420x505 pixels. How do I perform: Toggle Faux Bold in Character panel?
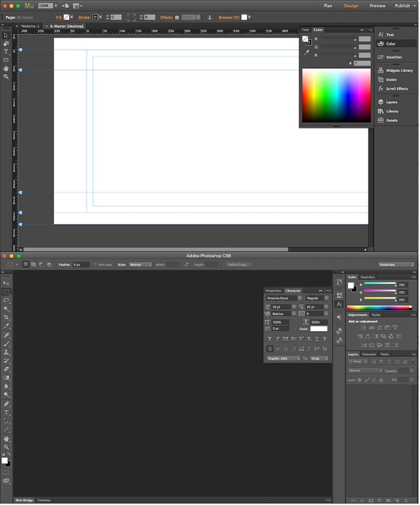pos(270,339)
